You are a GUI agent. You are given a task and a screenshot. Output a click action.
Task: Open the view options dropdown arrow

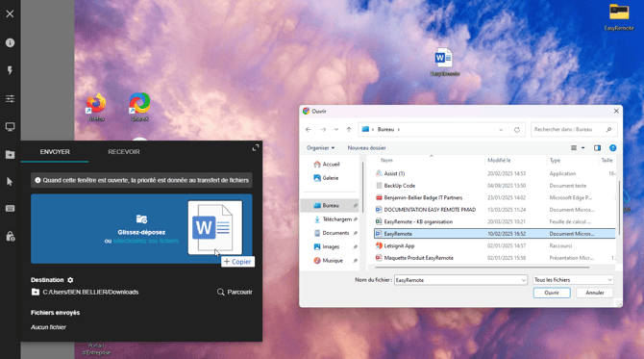582,148
